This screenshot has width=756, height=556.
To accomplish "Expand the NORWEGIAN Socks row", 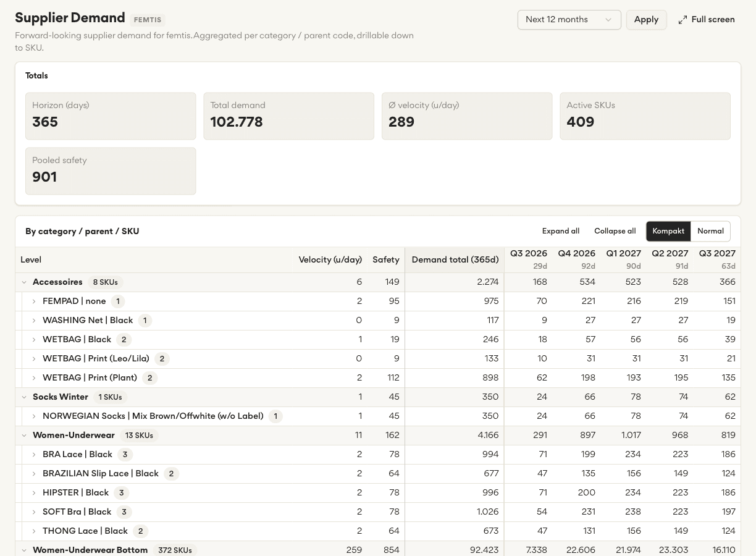I will (x=34, y=416).
